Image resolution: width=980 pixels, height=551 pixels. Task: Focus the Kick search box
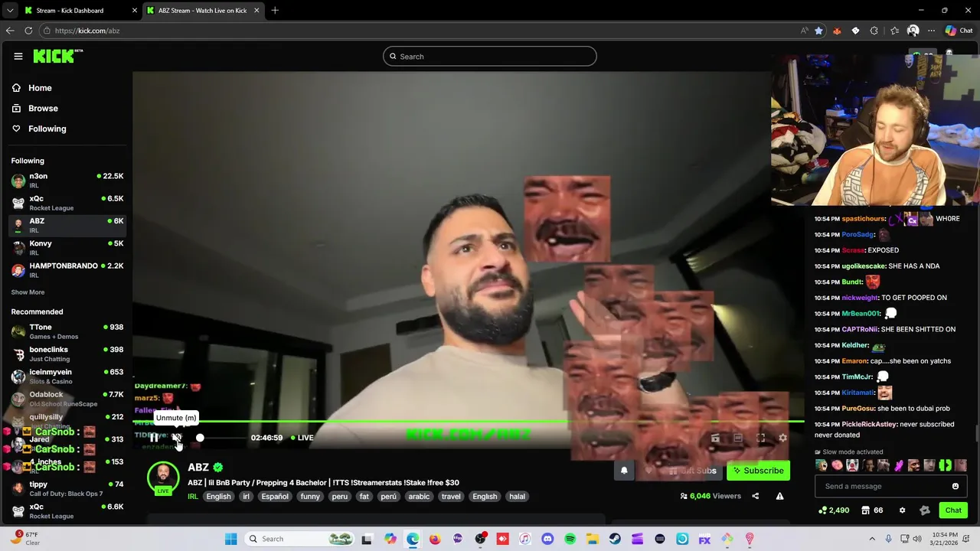point(490,56)
